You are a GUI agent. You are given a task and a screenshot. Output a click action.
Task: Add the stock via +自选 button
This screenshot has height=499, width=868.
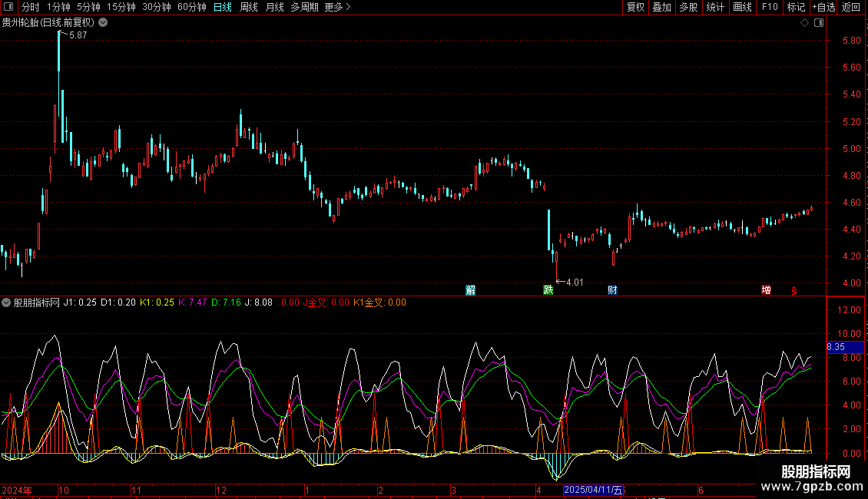[x=823, y=8]
